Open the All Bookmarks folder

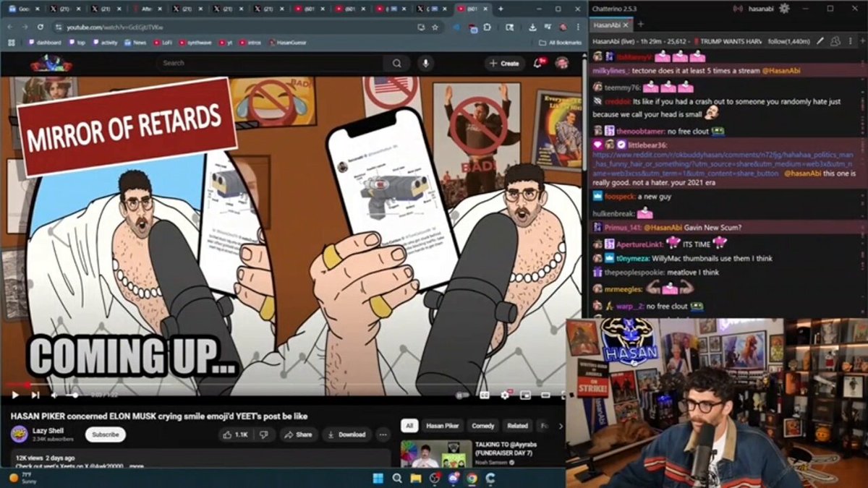(x=560, y=43)
